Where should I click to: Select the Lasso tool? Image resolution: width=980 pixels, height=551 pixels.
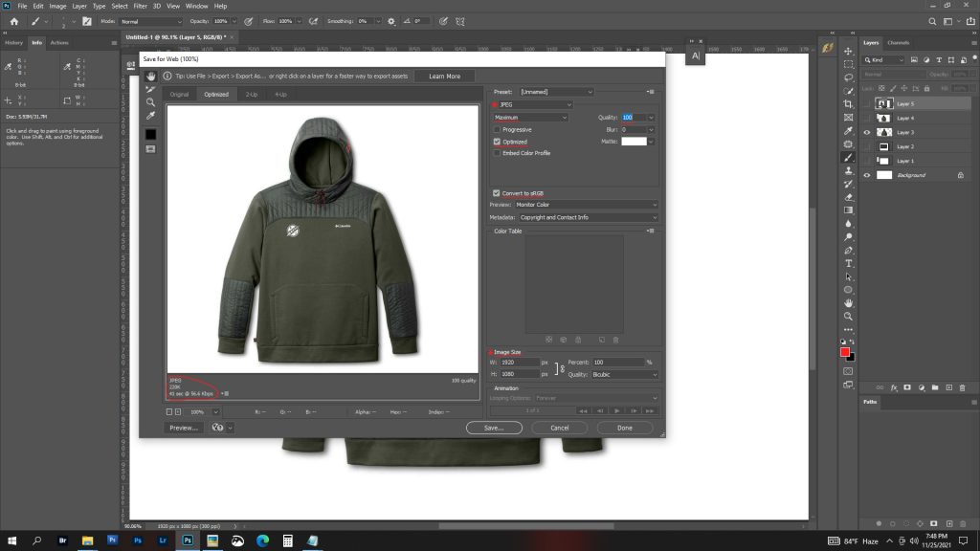coord(848,77)
